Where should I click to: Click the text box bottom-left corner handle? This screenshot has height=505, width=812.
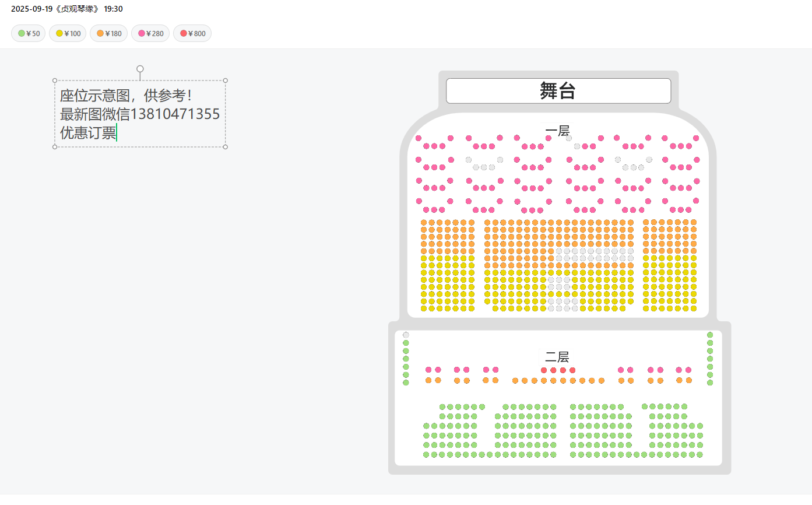pos(55,147)
